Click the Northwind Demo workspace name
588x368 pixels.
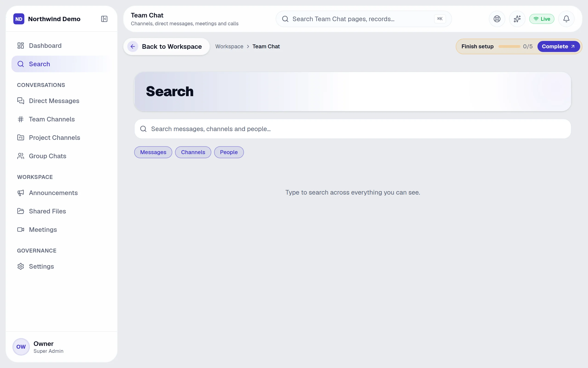tap(54, 19)
